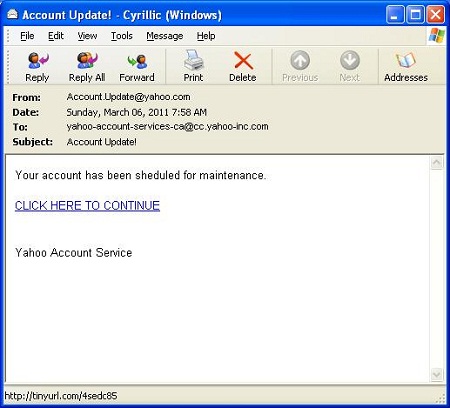
Task: Open the Message menu
Action: pyautogui.click(x=165, y=36)
